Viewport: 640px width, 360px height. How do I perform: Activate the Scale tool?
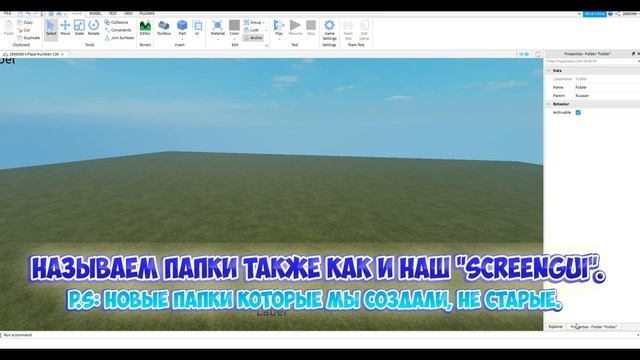point(79,28)
